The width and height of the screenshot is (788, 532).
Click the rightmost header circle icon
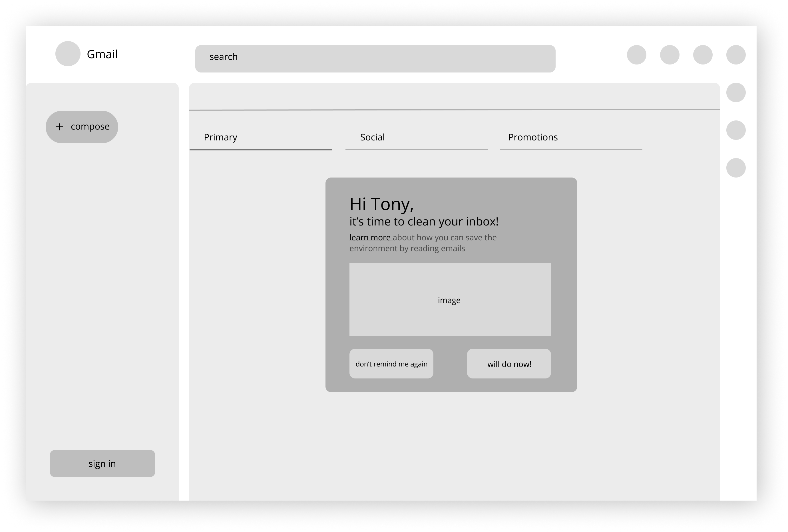(x=736, y=55)
